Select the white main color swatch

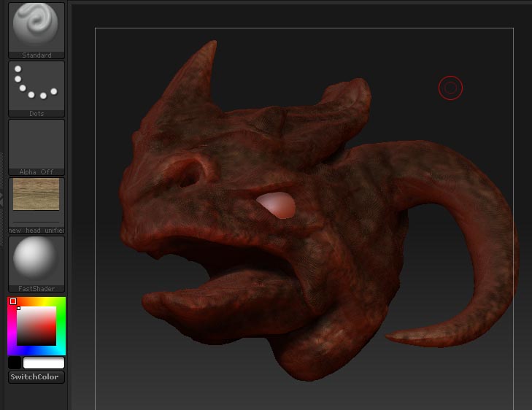tap(44, 363)
